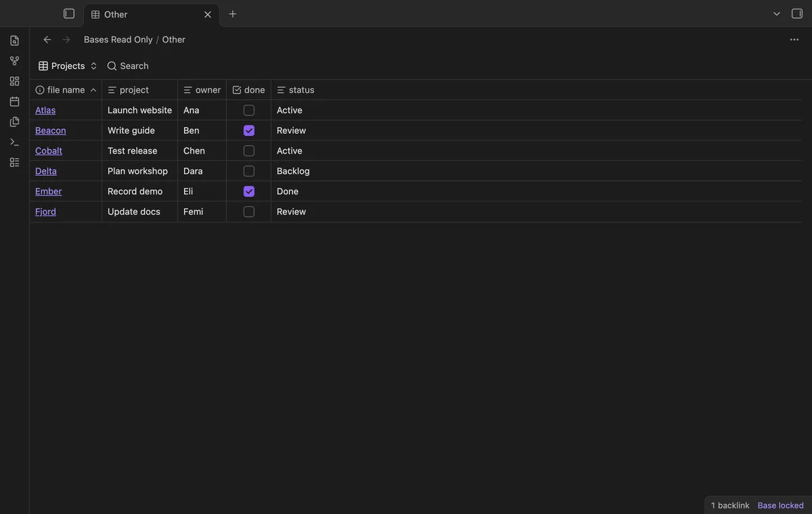Click the Search field label
812x514 pixels.
(x=134, y=66)
